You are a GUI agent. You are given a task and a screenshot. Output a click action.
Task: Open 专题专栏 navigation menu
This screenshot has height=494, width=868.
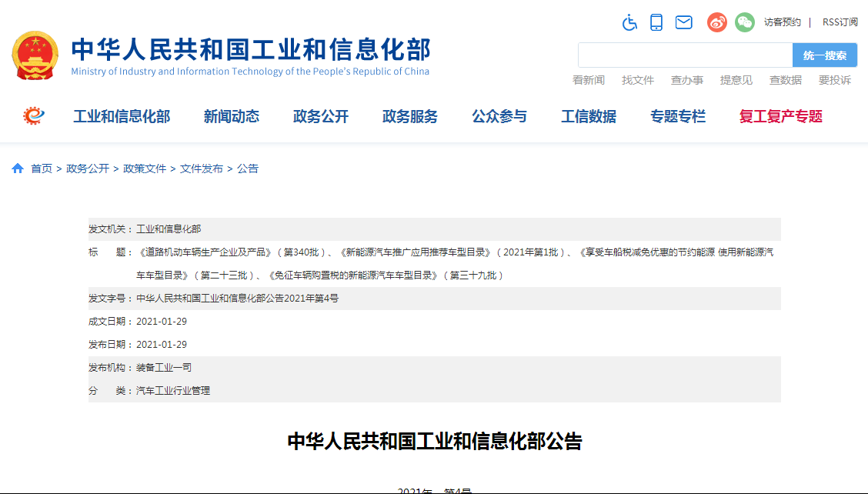(678, 116)
